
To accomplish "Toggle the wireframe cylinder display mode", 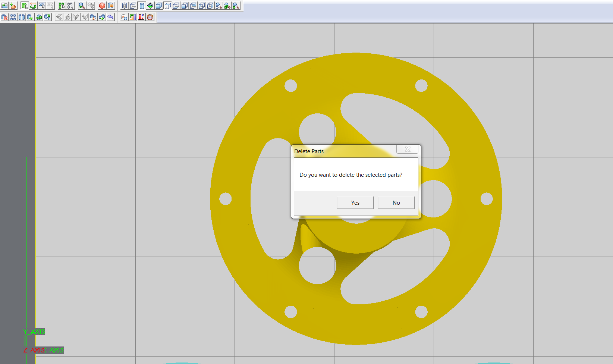I will pyautogui.click(x=125, y=6).
